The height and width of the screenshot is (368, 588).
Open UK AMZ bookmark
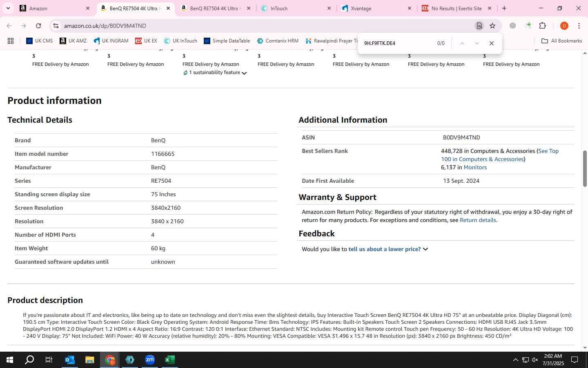tap(73, 41)
